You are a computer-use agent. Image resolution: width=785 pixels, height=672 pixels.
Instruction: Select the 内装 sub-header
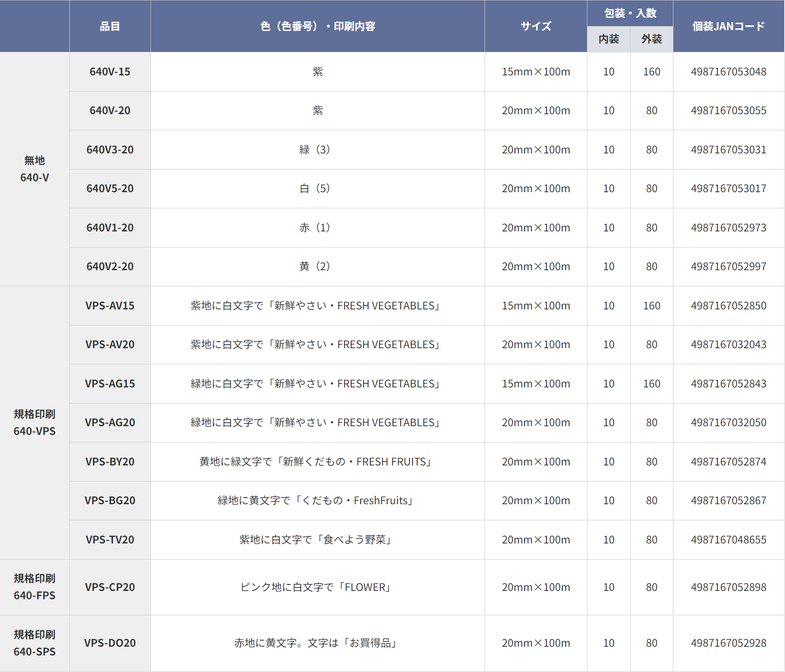click(609, 39)
